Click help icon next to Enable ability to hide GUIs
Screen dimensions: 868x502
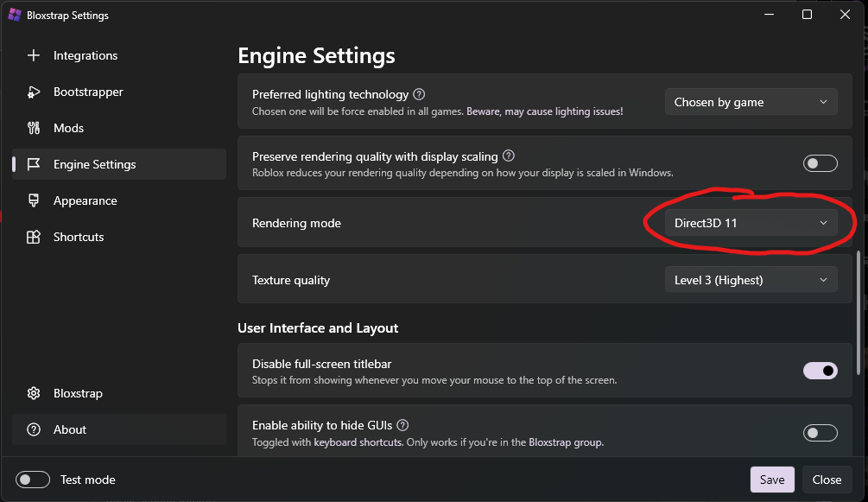point(402,425)
